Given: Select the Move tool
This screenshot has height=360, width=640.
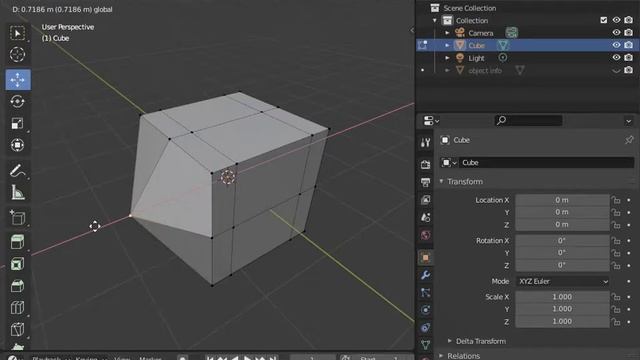Looking at the screenshot, I should [18, 80].
